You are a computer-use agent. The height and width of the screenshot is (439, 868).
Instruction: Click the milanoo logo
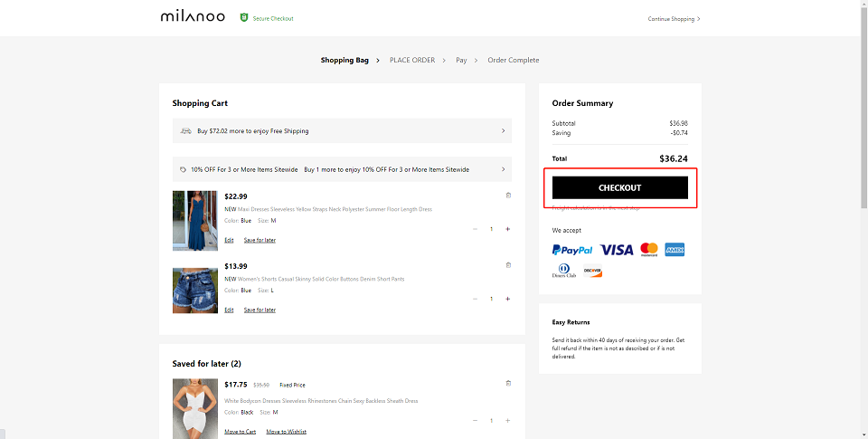click(x=193, y=16)
